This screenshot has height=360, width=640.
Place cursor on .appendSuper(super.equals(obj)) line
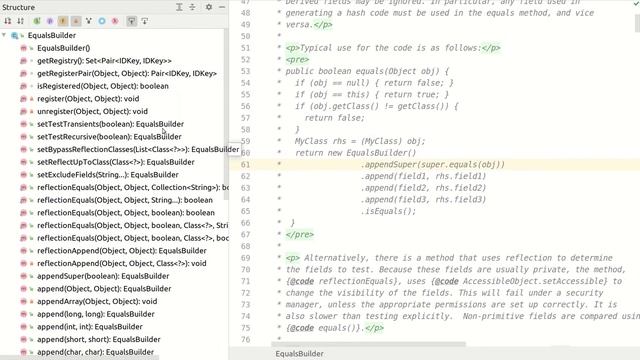pos(433,164)
